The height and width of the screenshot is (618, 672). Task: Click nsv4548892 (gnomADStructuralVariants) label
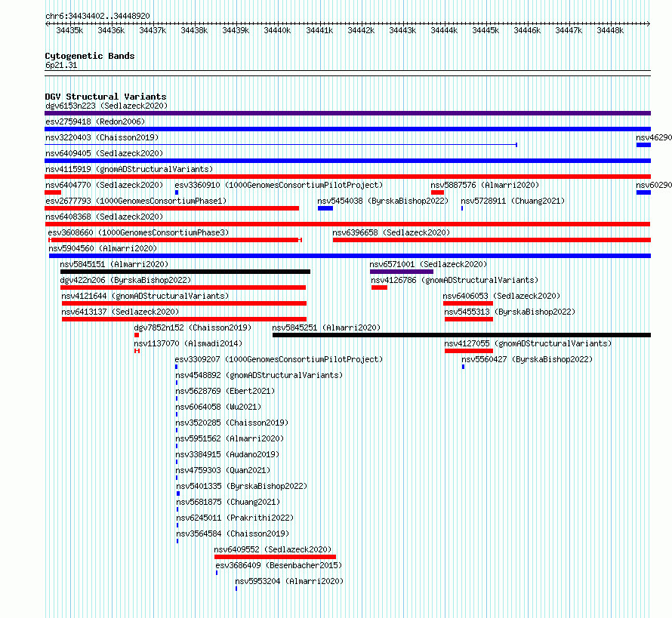coord(259,375)
